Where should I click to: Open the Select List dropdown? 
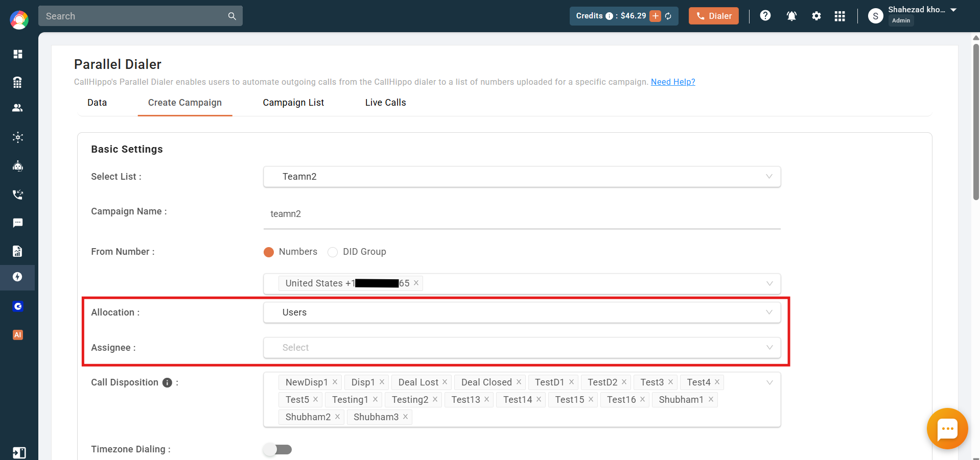[522, 177]
